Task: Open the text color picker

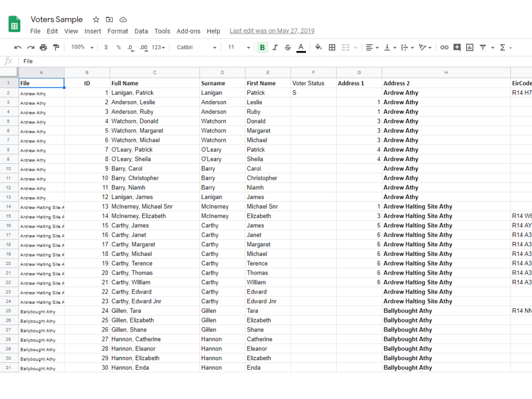Action: tap(301, 47)
